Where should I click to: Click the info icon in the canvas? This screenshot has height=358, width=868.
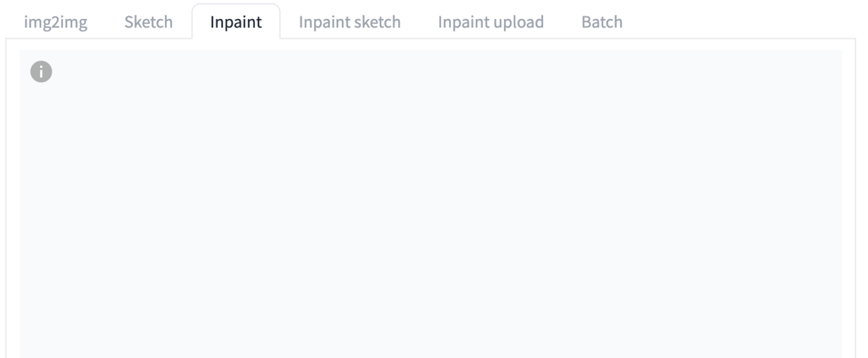(41, 71)
